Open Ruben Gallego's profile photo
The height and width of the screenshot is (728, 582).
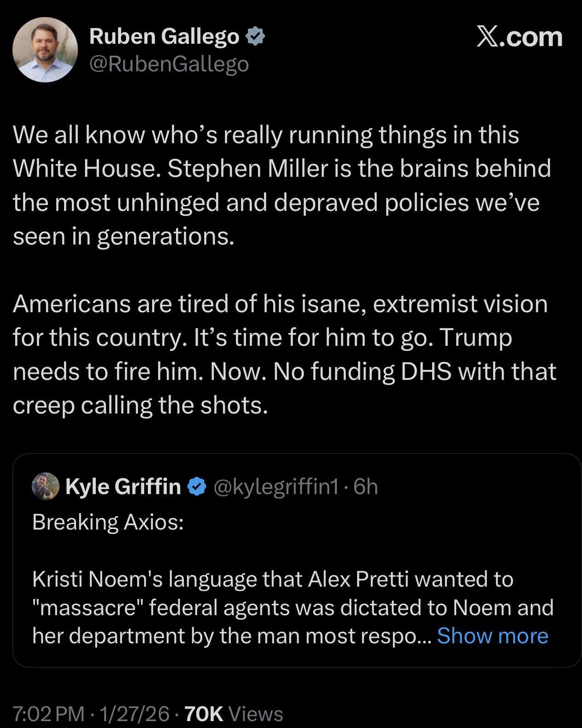pos(45,50)
